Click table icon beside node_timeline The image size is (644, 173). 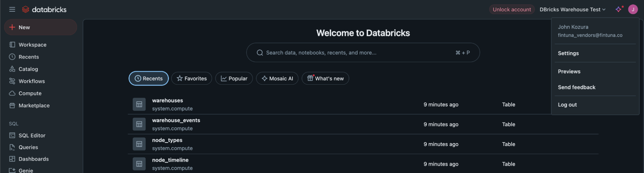point(139,164)
